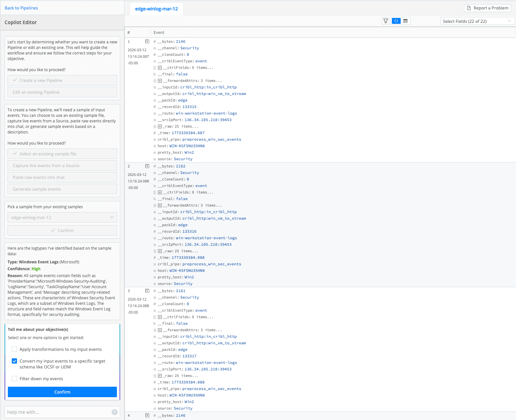Open the event filter funnel icon
The image size is (516, 420).
pos(386,21)
